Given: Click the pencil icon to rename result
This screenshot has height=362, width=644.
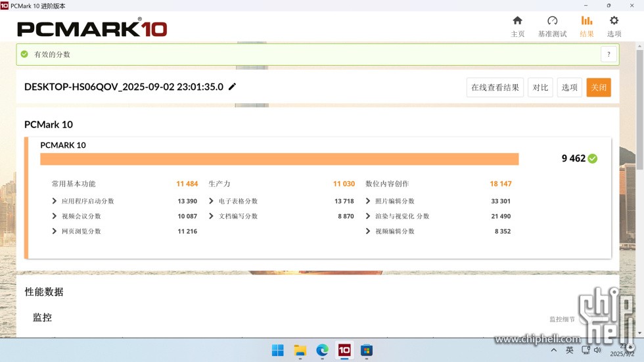Looking at the screenshot, I should [x=232, y=87].
